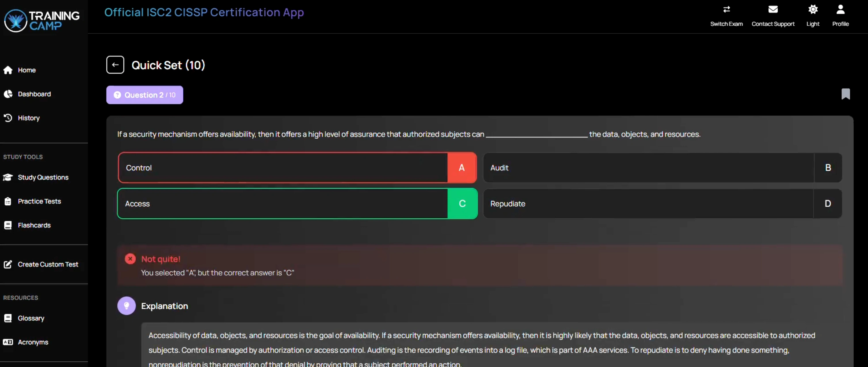The height and width of the screenshot is (367, 868).
Task: Select answer option A Control
Action: click(297, 168)
